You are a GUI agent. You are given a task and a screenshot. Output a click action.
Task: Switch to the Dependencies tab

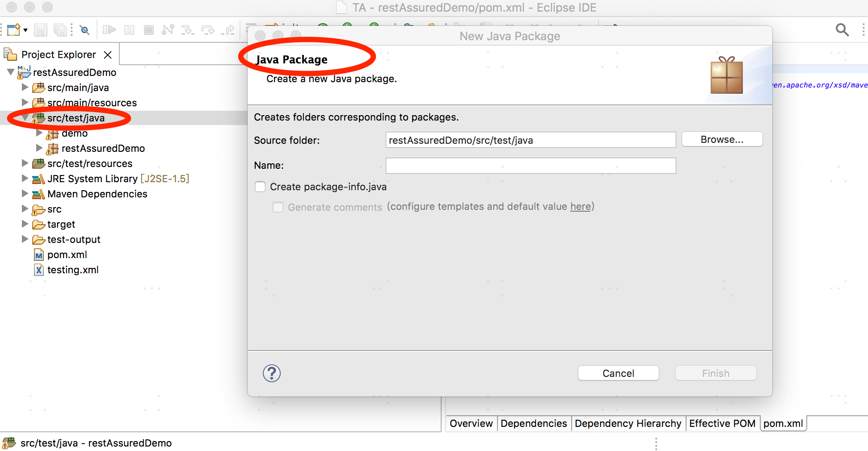[x=534, y=423]
